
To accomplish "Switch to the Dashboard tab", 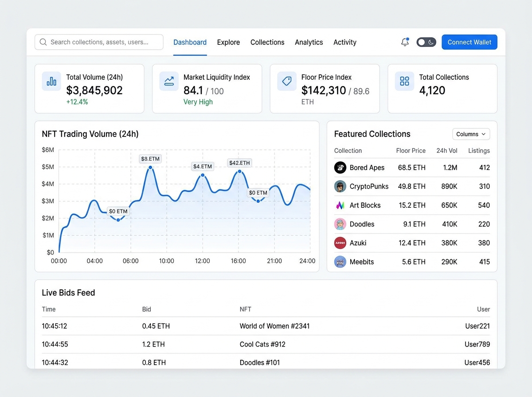I will (x=190, y=42).
